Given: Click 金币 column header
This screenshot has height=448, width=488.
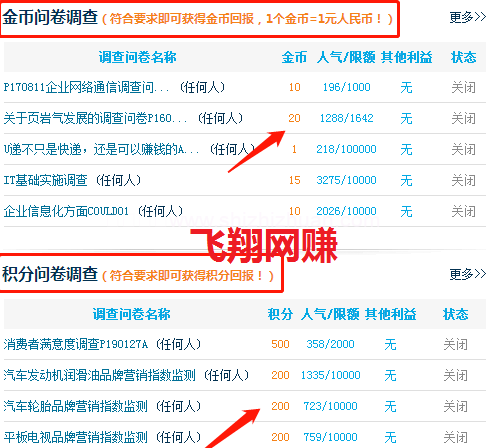Looking at the screenshot, I should [294, 57].
